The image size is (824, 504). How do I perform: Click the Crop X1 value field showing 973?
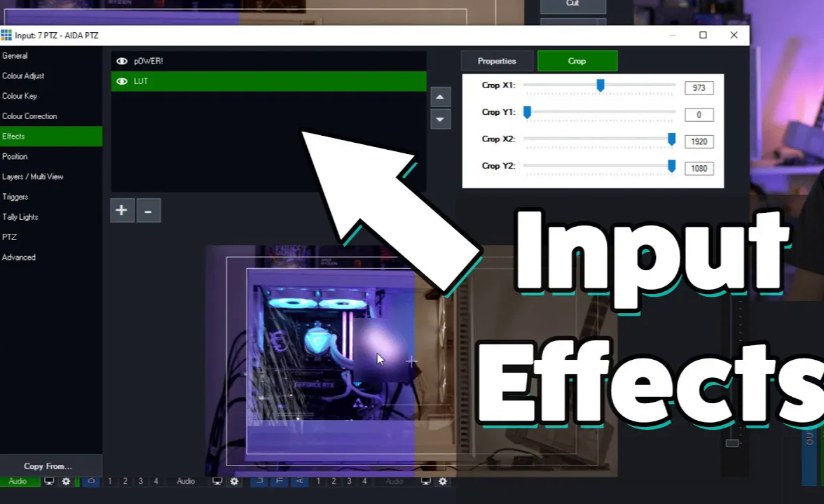click(699, 87)
